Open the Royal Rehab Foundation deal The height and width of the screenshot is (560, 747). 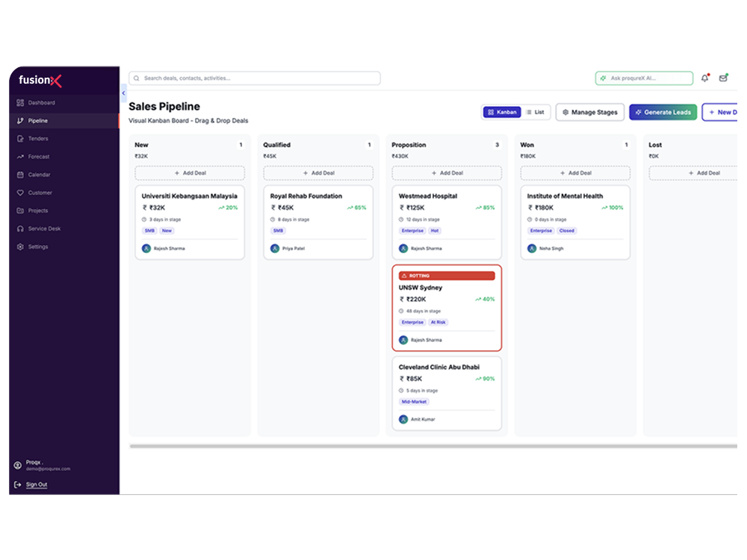(318, 223)
